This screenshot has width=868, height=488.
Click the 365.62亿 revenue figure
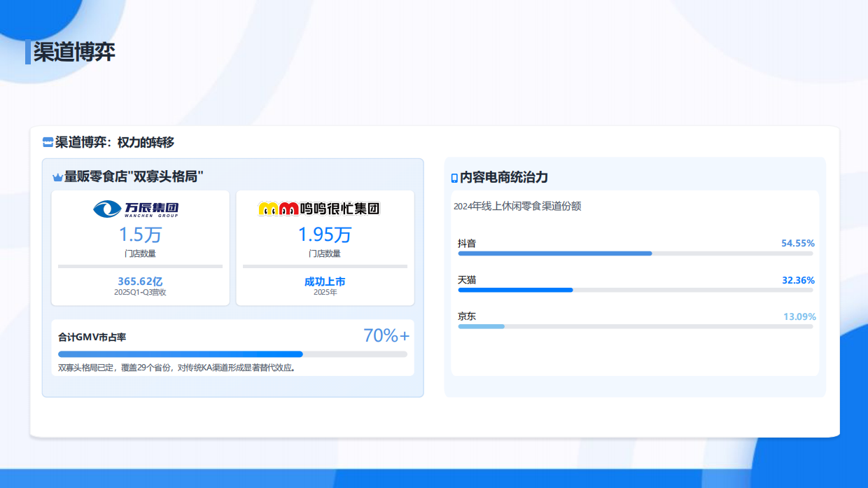click(140, 281)
